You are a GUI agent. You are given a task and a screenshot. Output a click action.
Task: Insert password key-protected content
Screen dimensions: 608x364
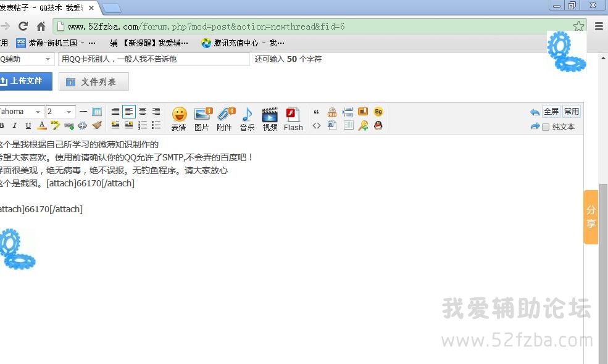[363, 125]
